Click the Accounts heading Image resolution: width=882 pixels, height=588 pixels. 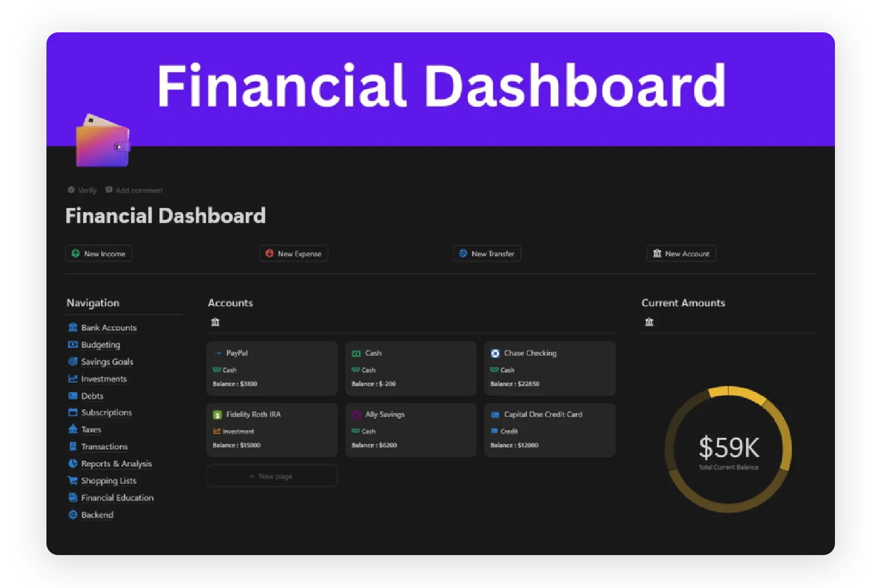[230, 303]
